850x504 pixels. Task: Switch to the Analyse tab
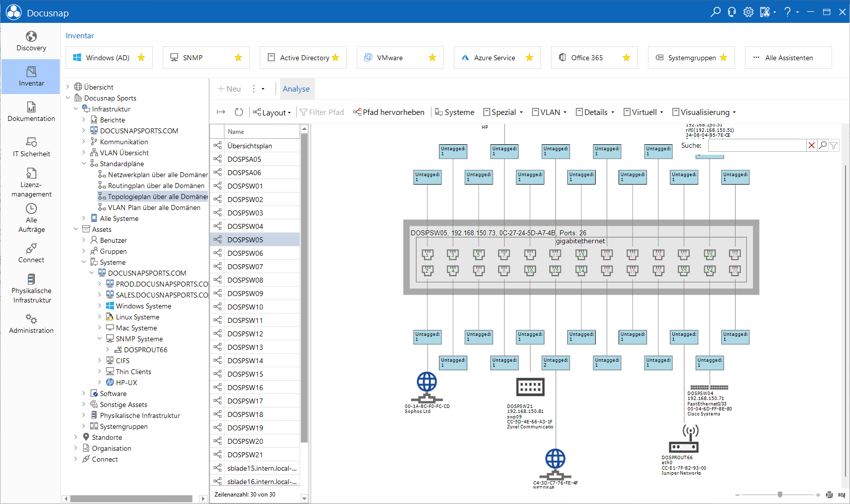coord(296,89)
